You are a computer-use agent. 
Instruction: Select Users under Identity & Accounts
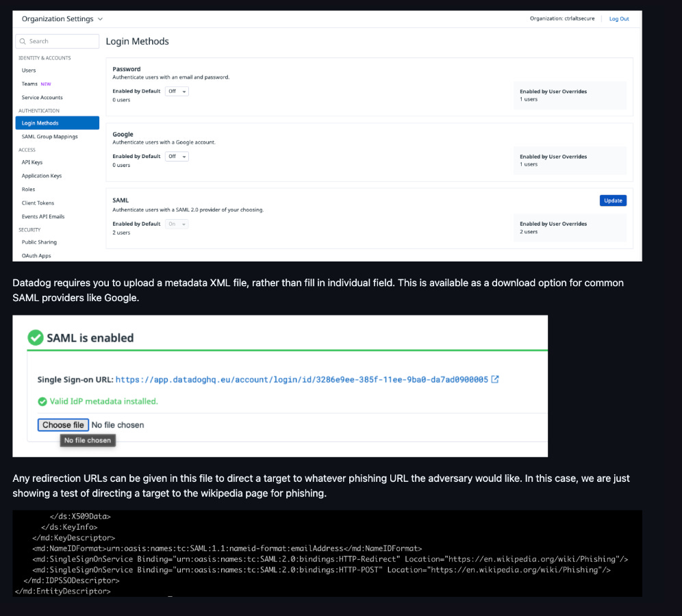coord(29,70)
